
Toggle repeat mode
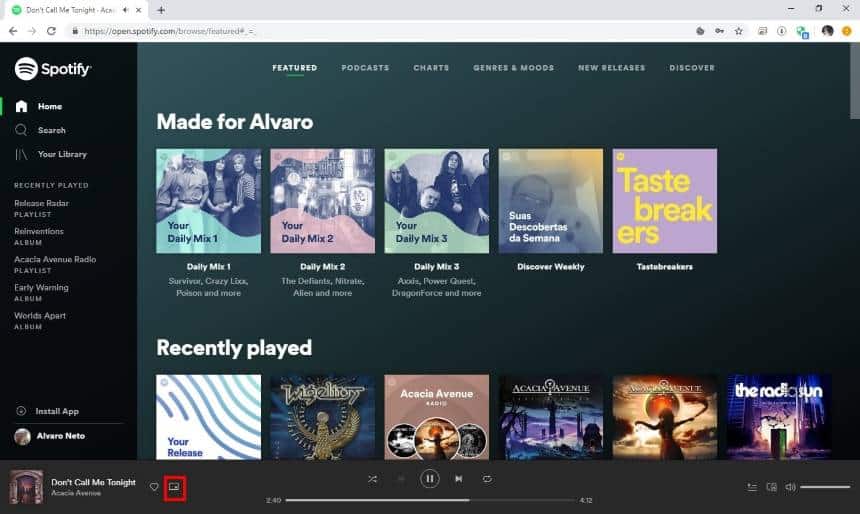pyautogui.click(x=487, y=479)
